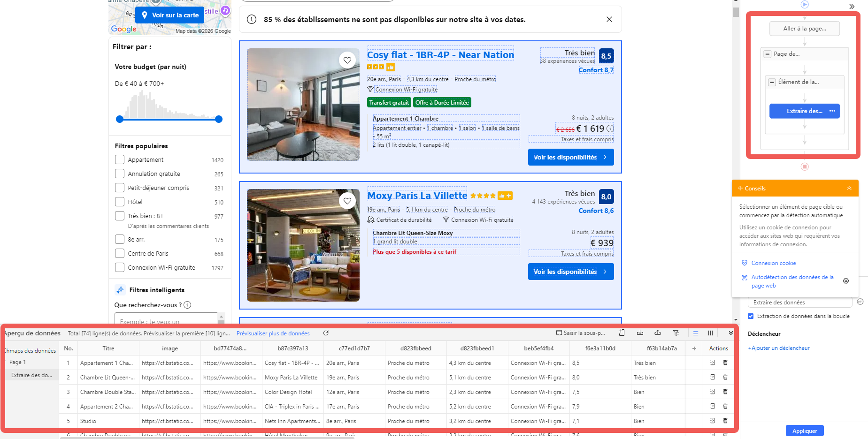Click the left budget slider handle

[120, 119]
